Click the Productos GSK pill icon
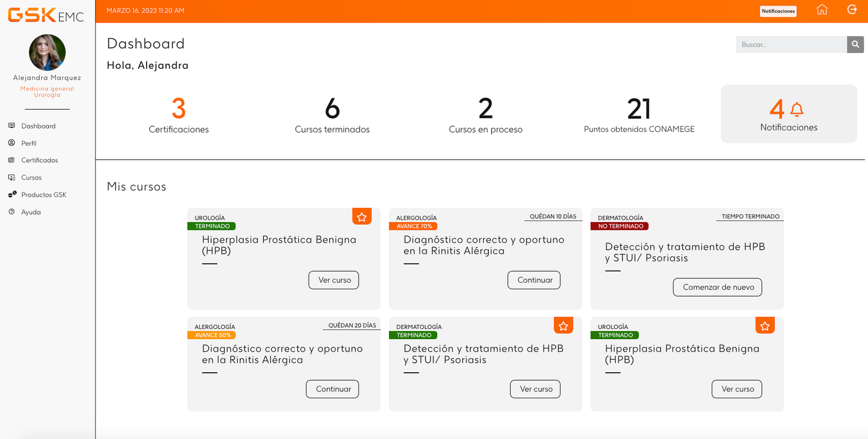This screenshot has height=439, width=868. (x=12, y=194)
